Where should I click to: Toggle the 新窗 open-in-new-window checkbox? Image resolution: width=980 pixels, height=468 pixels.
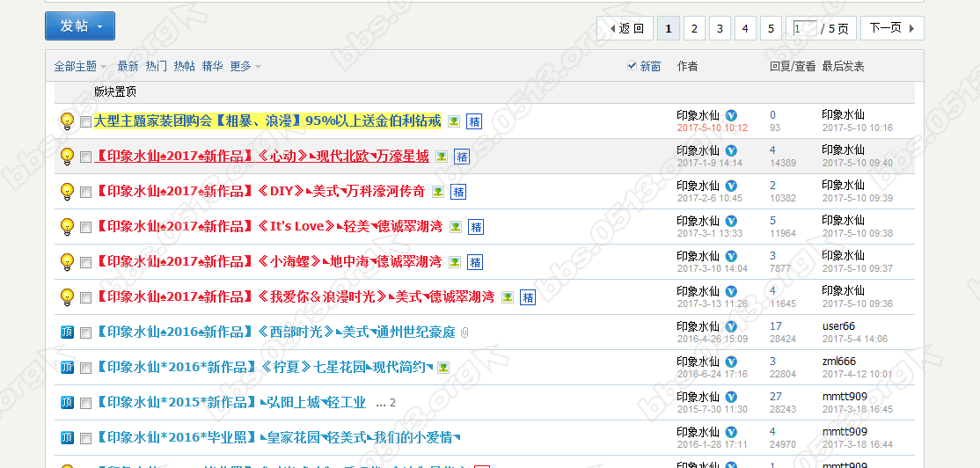(632, 66)
